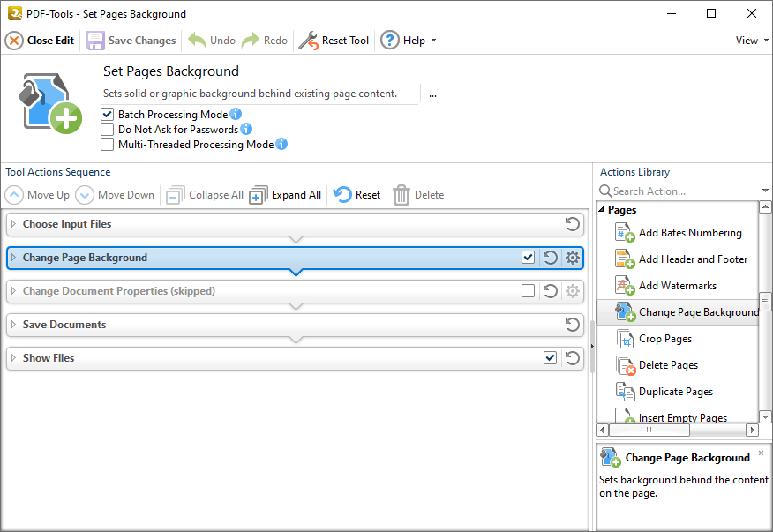Open the Search Action dropdown arrow
This screenshot has height=532, width=773.
[x=765, y=191]
